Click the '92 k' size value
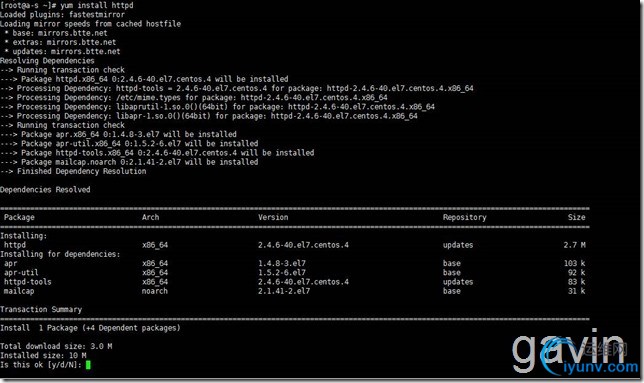 click(x=577, y=273)
